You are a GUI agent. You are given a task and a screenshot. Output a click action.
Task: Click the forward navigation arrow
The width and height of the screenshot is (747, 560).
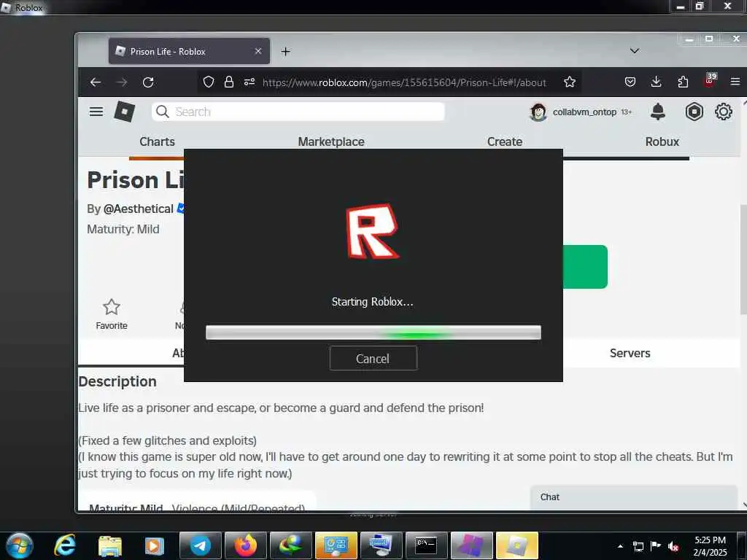(122, 82)
